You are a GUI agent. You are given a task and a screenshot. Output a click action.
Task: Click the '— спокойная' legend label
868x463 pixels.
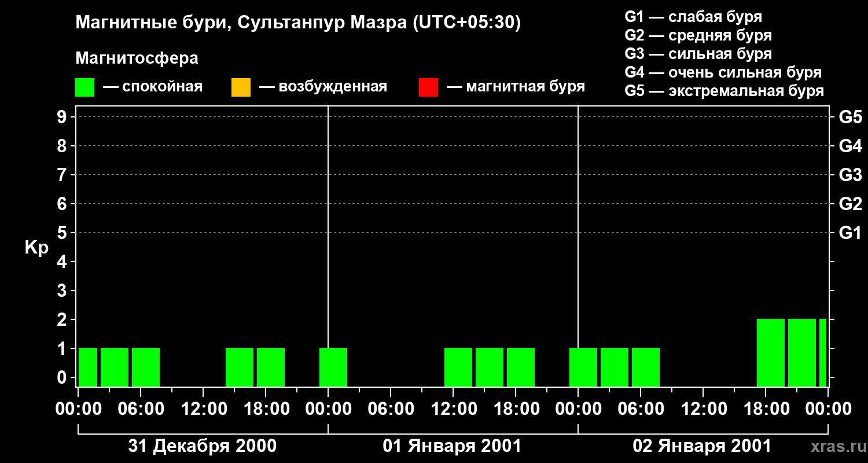[x=153, y=87]
